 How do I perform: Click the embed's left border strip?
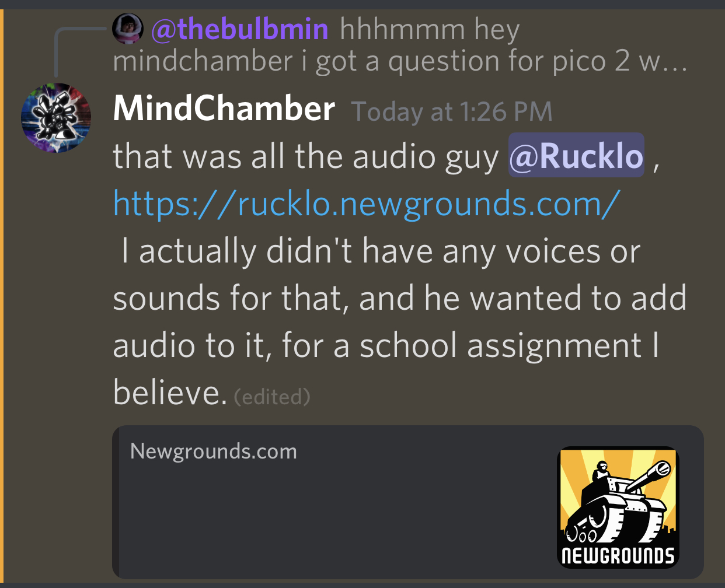[116, 502]
